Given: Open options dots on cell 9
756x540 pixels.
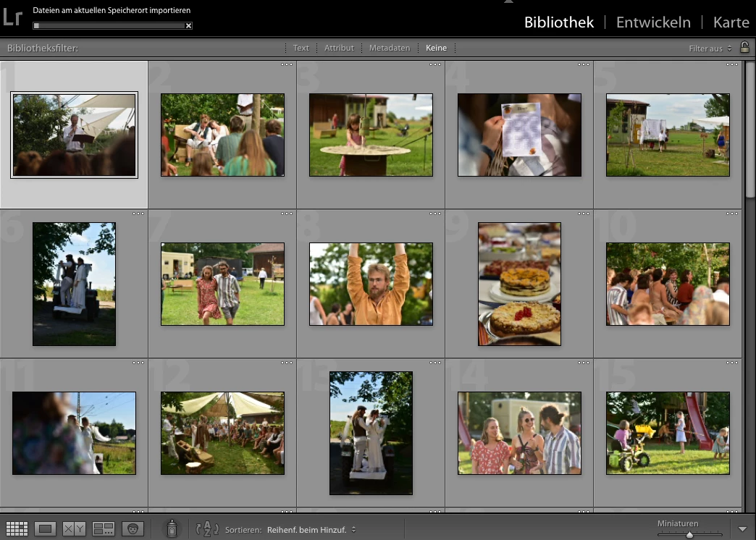Looking at the screenshot, I should tap(584, 213).
